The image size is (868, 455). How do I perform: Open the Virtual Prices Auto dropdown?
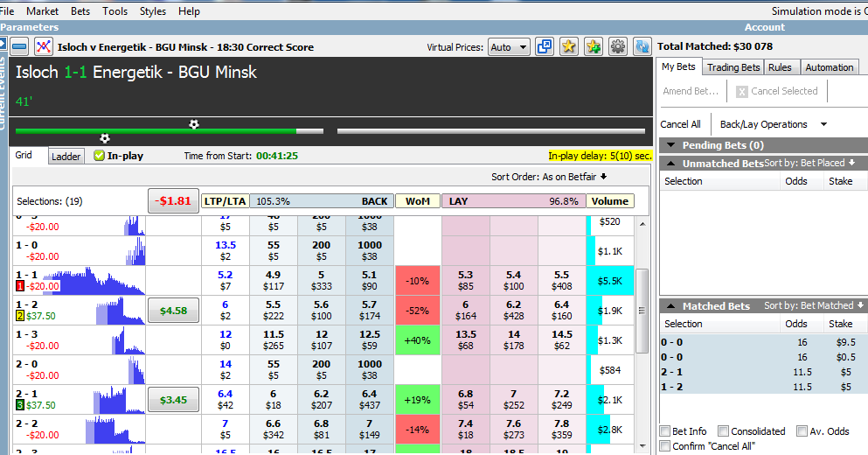[509, 47]
